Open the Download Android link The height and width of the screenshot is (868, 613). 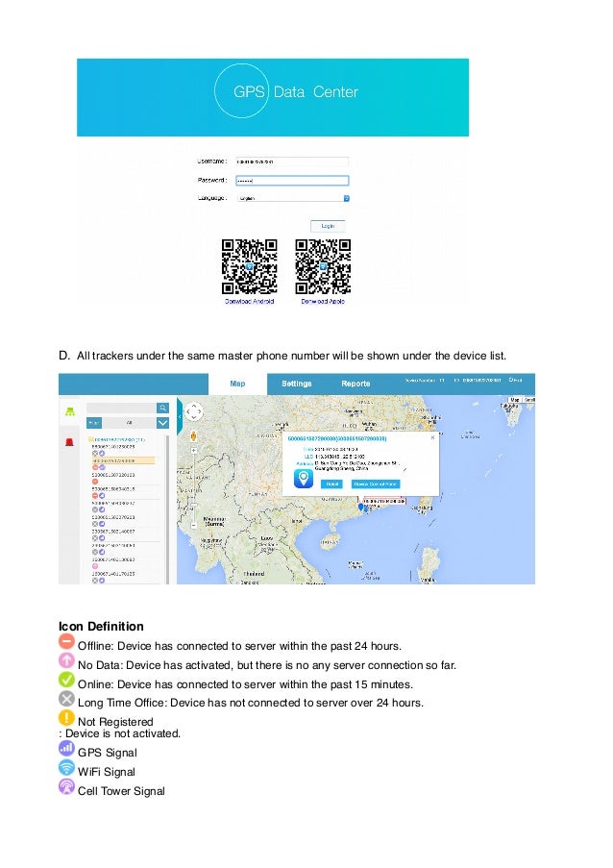250,302
